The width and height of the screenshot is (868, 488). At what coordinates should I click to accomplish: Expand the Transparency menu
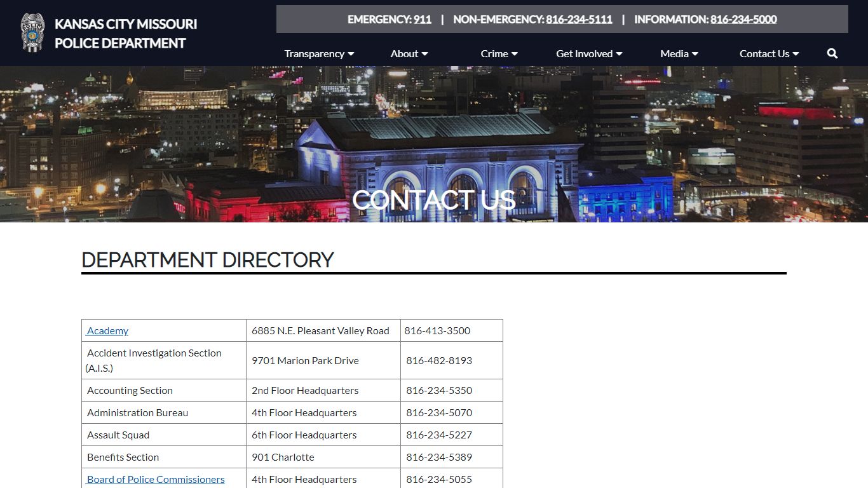(319, 54)
